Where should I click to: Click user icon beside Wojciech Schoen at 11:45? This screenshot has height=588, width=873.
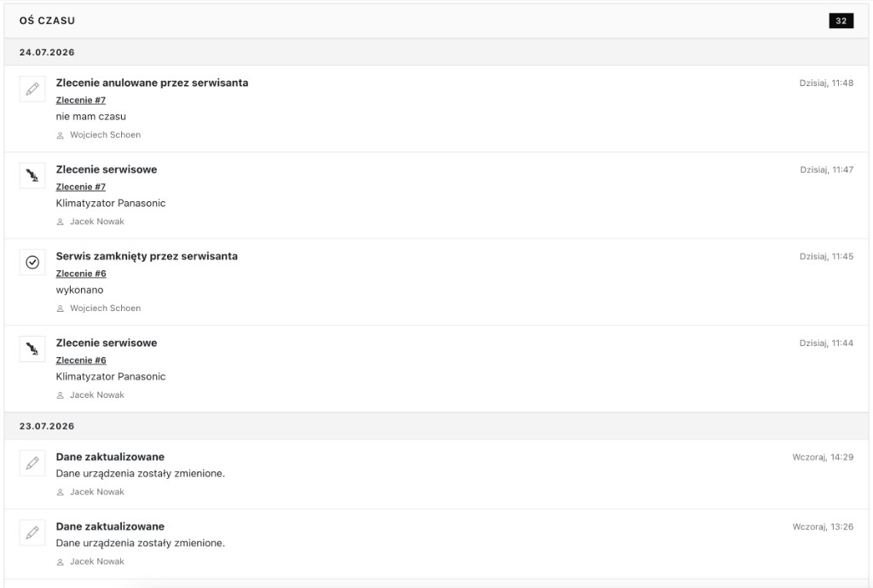(x=61, y=308)
